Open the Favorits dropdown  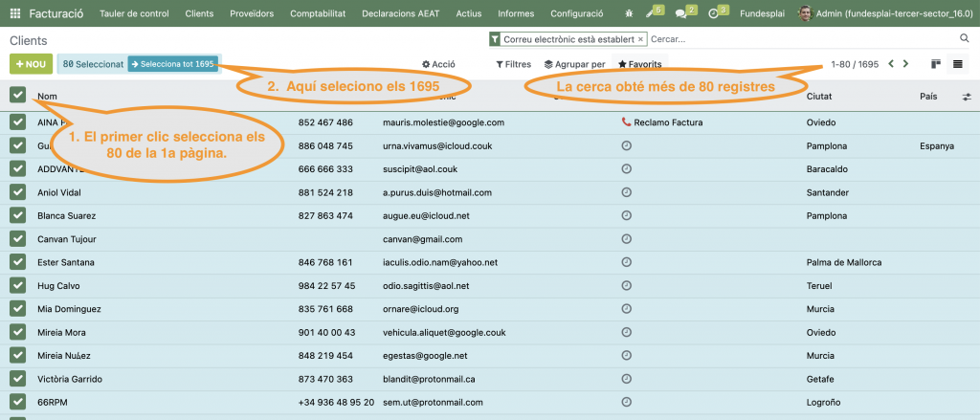639,64
